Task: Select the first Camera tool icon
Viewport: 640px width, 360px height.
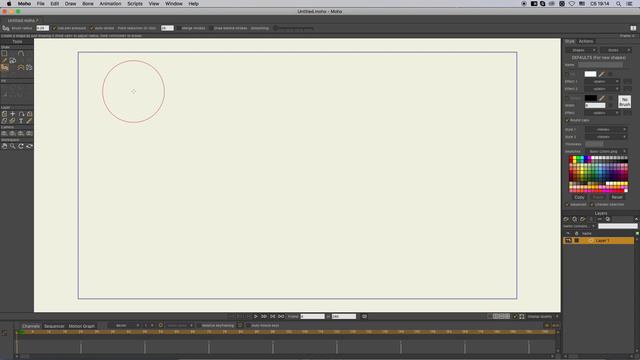Action: pyautogui.click(x=4, y=133)
